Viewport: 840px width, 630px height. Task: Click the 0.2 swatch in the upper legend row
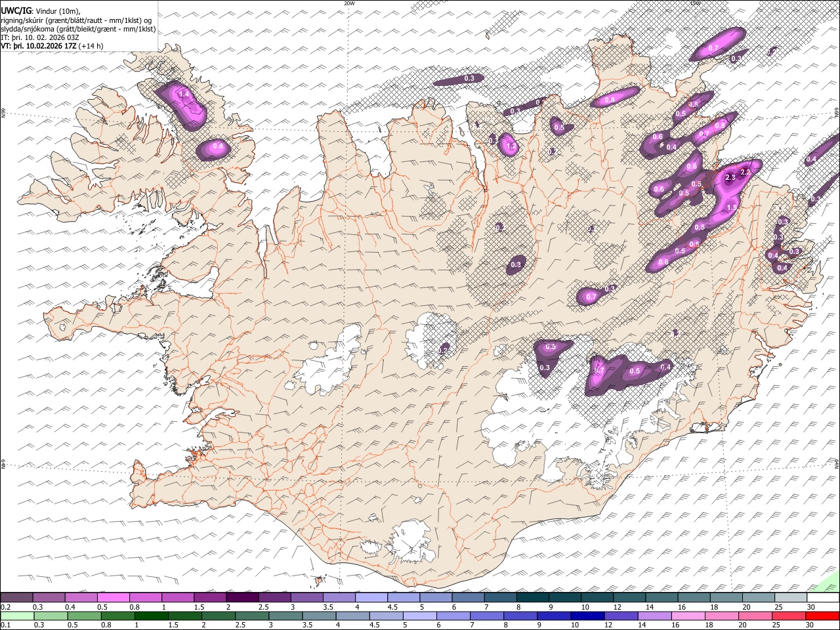pos(17,598)
